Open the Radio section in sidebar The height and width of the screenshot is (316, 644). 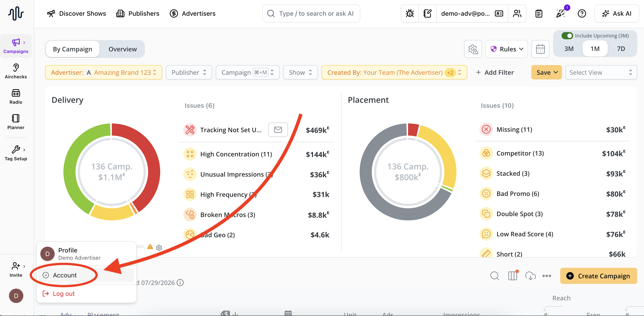coord(16,97)
